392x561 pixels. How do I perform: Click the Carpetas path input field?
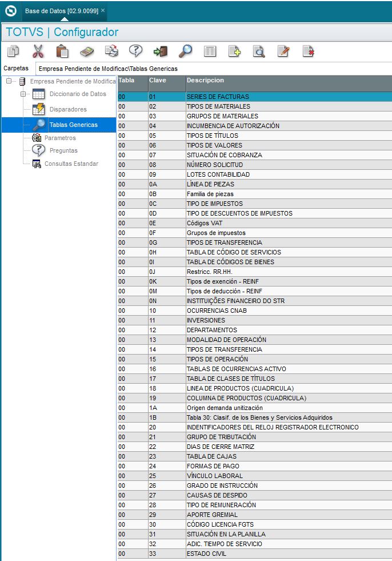click(214, 68)
